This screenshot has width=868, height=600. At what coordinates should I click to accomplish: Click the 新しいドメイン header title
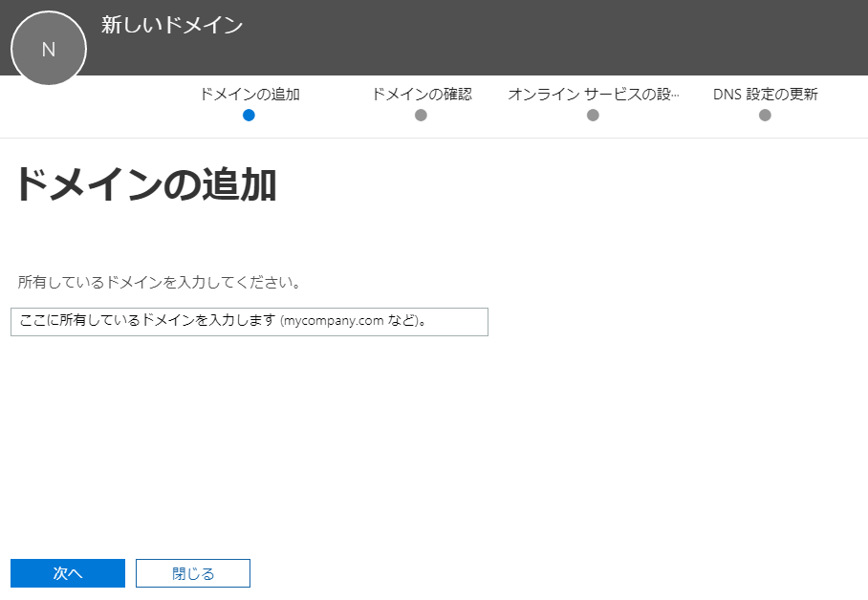[172, 25]
